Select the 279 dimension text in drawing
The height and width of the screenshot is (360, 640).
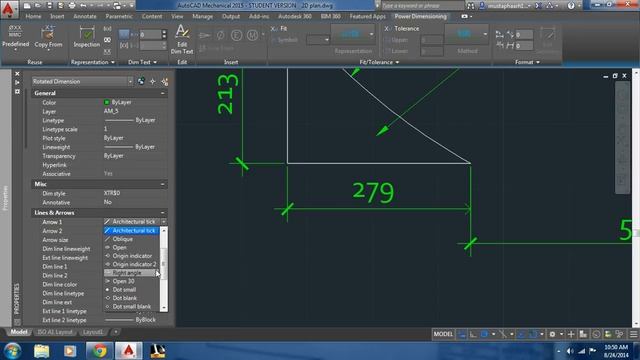[373, 193]
